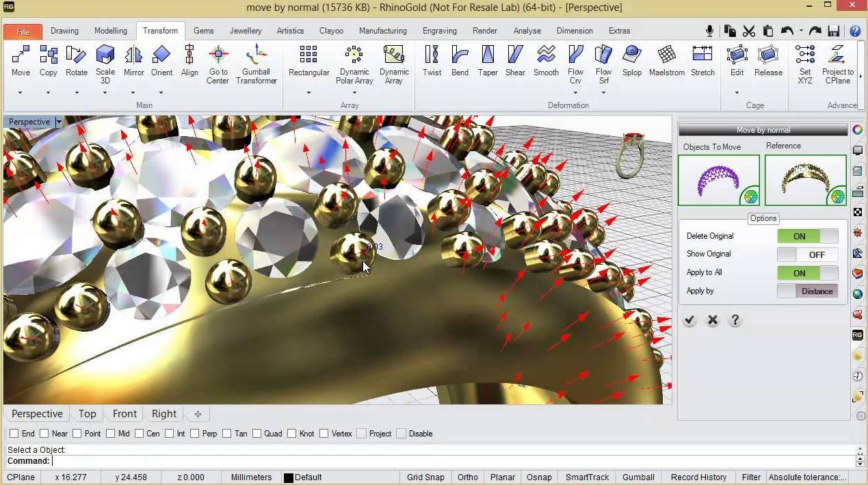The height and width of the screenshot is (485, 868).
Task: Expand the Move tool dropdown arrow
Action: point(21,92)
